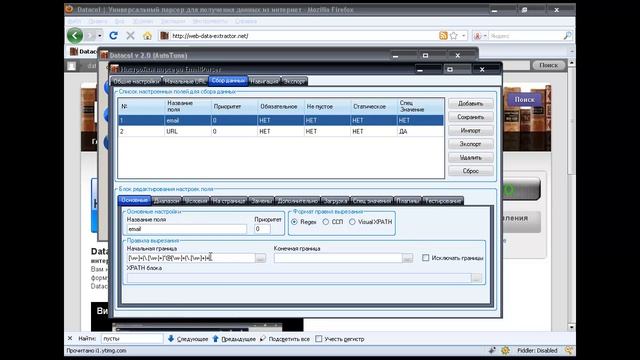Select the URL row in the fields table
Screen dimensions: 640x360
tap(281, 131)
